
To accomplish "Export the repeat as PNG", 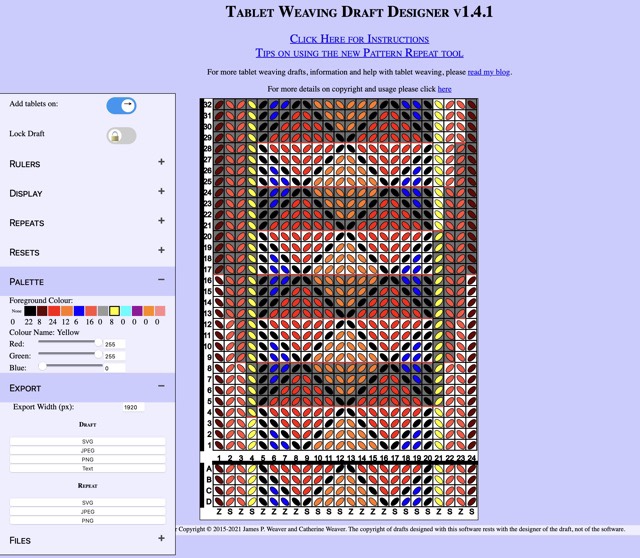I will pos(88,521).
